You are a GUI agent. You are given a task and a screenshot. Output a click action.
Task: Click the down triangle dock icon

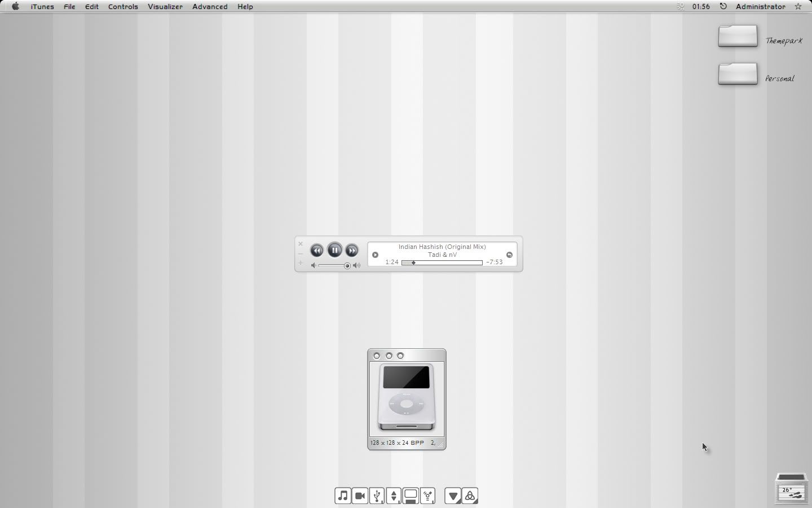(x=453, y=496)
